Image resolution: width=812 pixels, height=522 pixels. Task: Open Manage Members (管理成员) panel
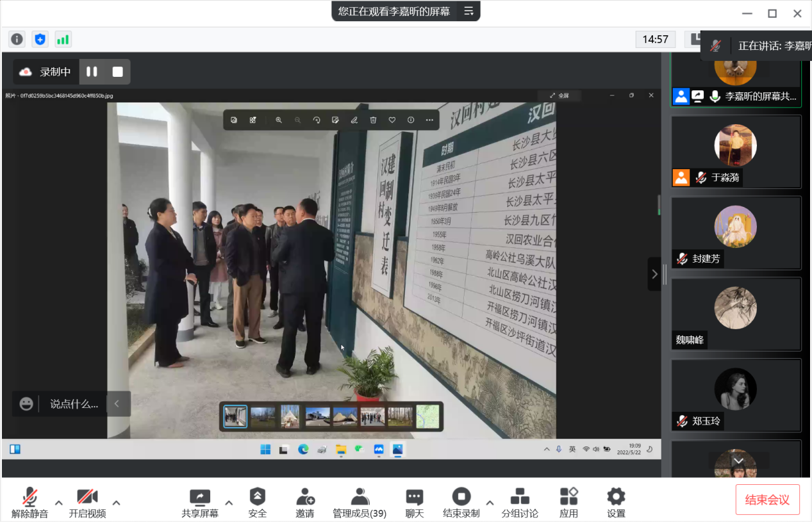360,503
